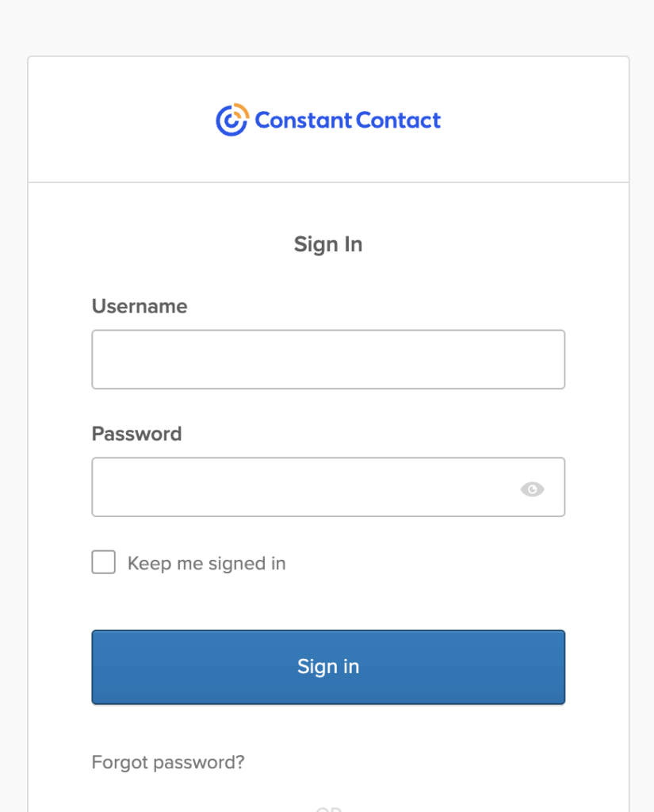Toggle password visibility in the Password field
654x812 pixels.
[x=532, y=489]
